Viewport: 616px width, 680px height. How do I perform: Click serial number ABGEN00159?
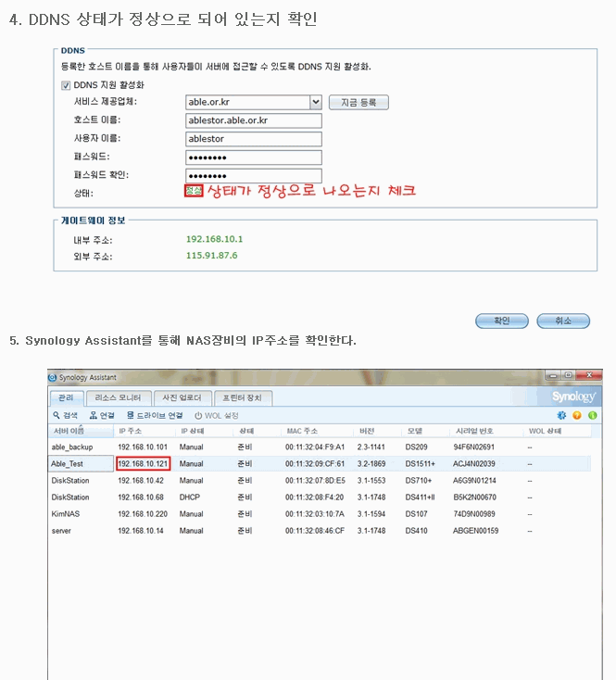[x=475, y=531]
